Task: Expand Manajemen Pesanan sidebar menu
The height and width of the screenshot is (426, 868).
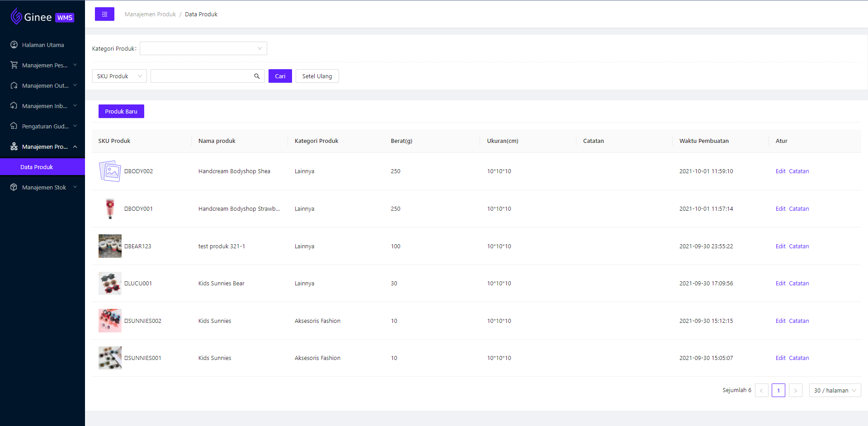Action: [44, 65]
